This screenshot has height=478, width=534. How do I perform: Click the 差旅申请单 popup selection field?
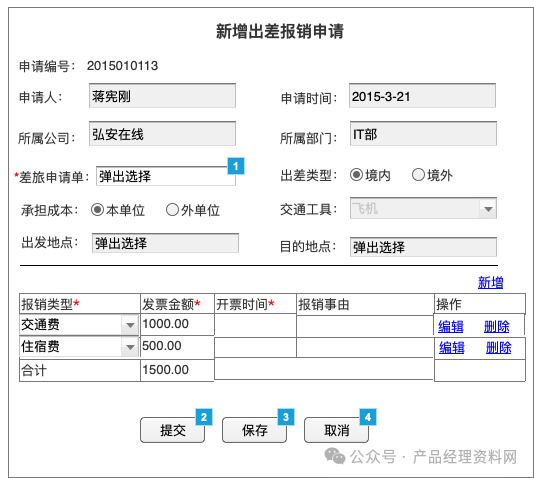point(166,176)
